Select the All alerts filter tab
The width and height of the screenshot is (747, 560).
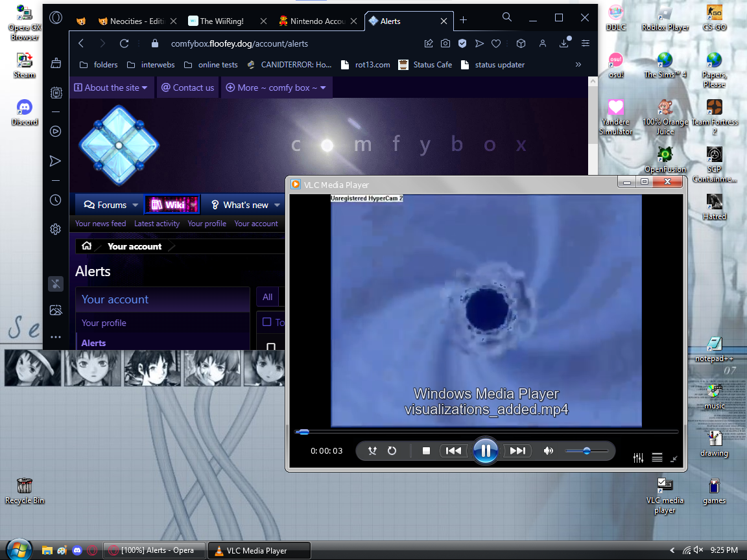tap(268, 297)
